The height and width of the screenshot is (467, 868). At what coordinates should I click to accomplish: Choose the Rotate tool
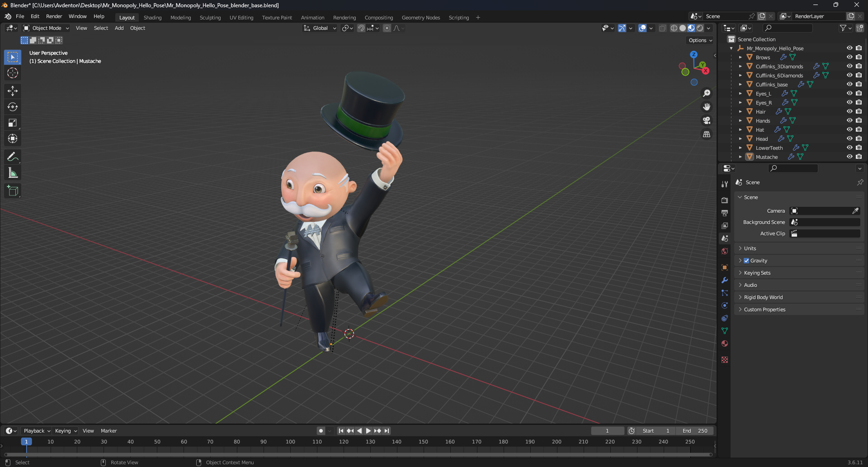(x=13, y=107)
